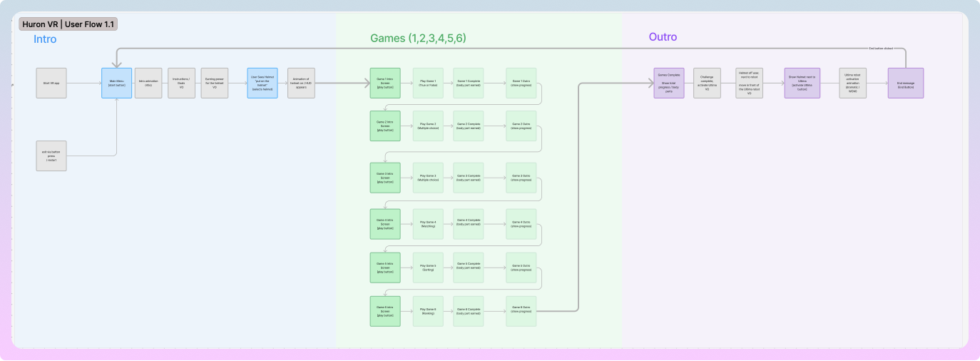This screenshot has height=361, width=980.
Task: Select the 'Challenge complete, activate Ultima VO' node
Action: pyautogui.click(x=707, y=83)
